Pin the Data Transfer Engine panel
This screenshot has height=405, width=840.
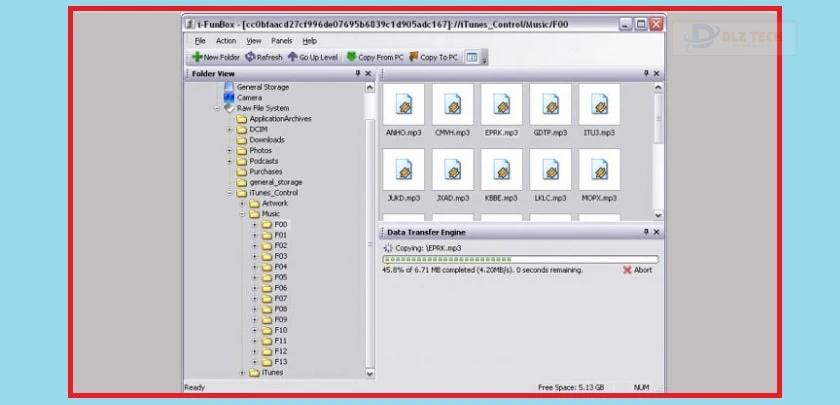point(646,232)
